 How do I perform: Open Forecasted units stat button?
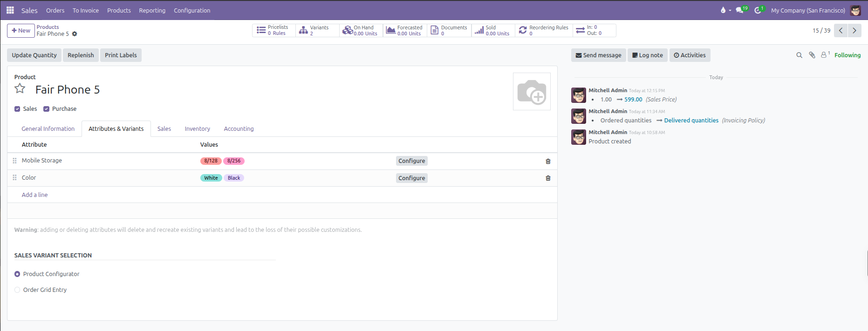(405, 30)
